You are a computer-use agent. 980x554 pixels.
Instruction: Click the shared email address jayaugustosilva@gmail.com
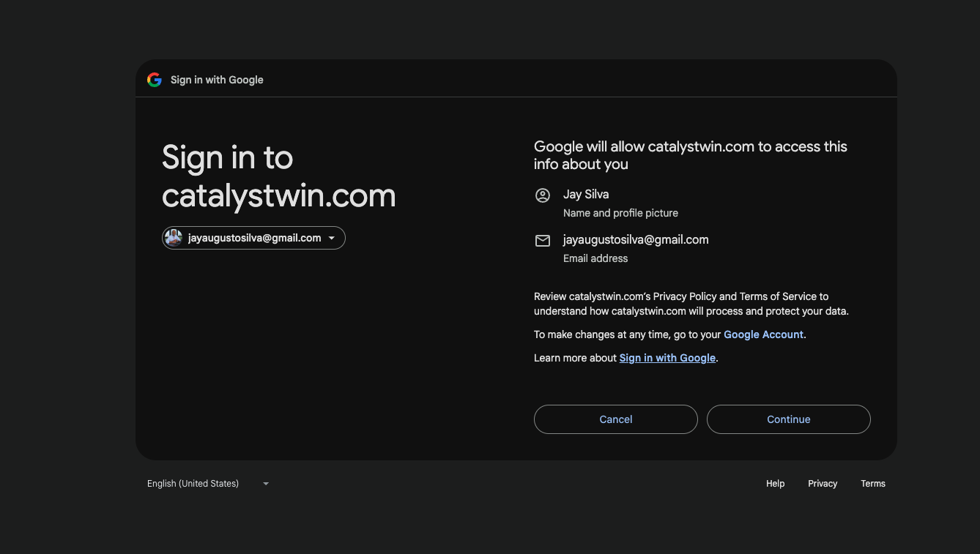(636, 240)
